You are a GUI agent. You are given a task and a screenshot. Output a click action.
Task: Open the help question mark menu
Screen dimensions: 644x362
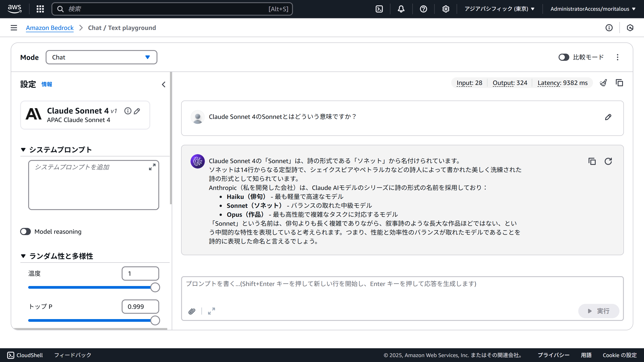tap(424, 9)
